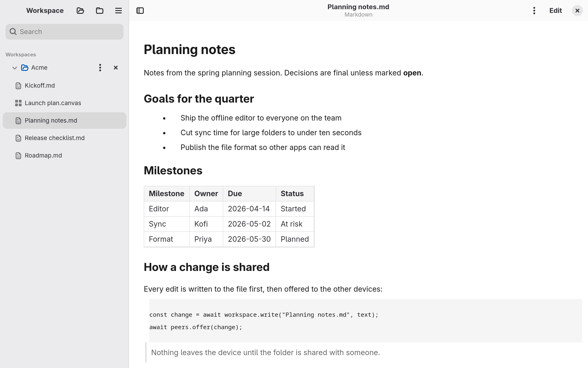Screen dimensions: 588x368
Task: Open the Acme workspace options menu
Action: pos(100,68)
